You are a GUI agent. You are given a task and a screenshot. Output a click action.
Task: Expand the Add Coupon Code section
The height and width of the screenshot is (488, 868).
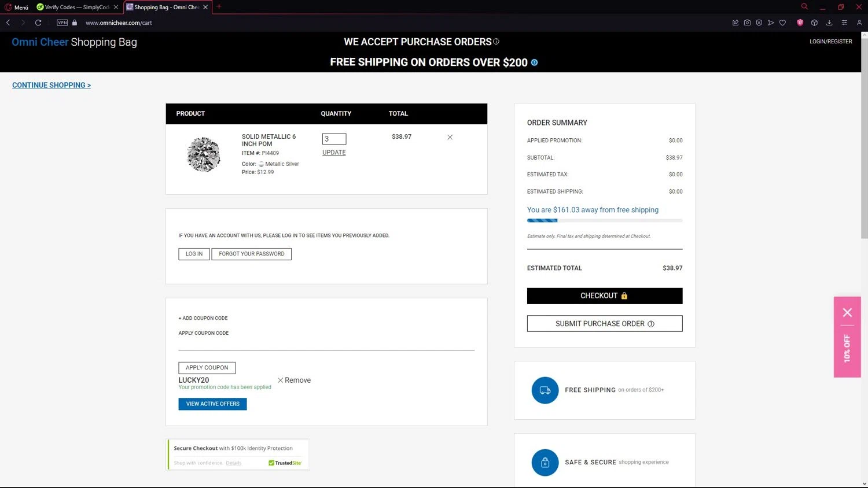[203, 318]
